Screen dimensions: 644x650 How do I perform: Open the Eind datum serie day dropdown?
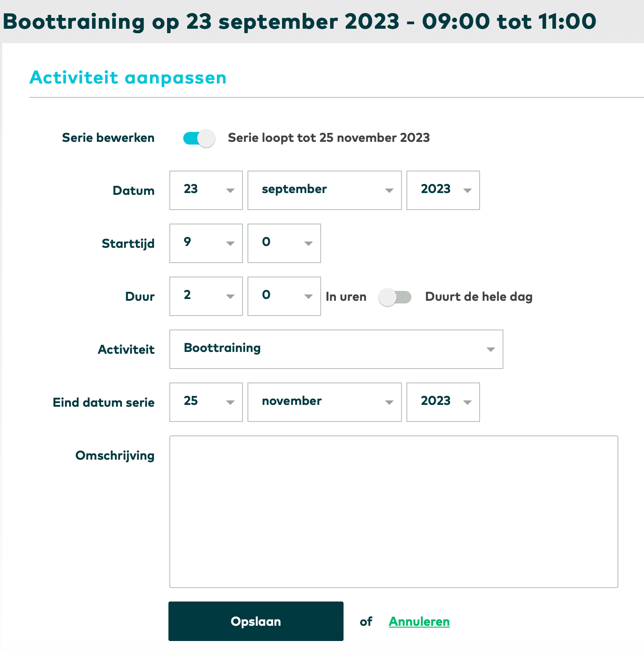(206, 402)
